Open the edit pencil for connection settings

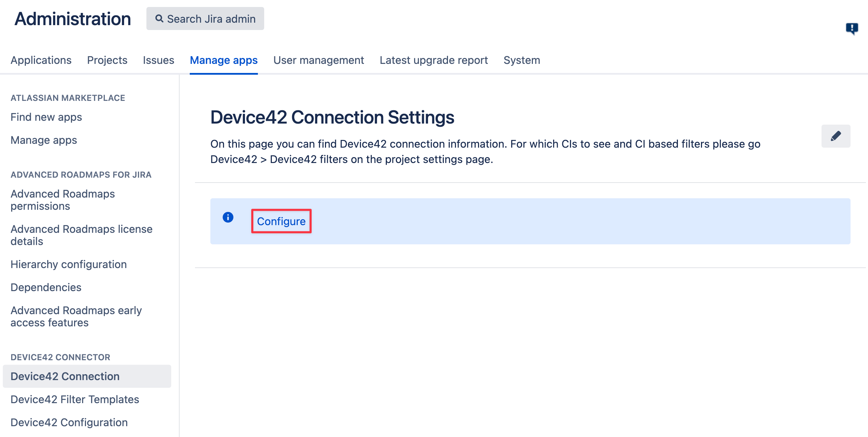[836, 136]
